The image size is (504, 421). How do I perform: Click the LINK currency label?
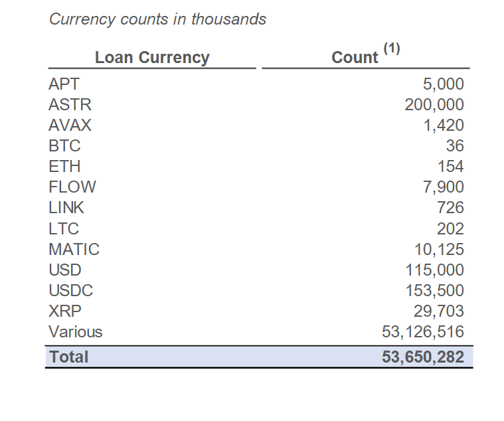coord(66,208)
